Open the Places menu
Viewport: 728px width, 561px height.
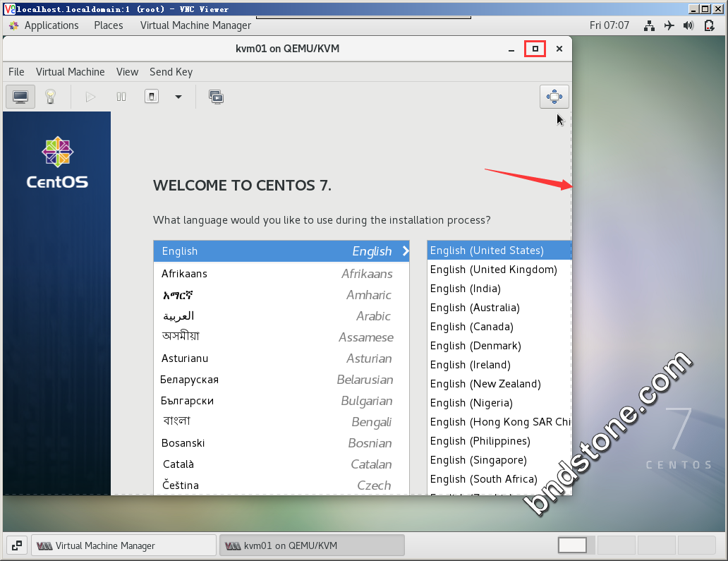point(109,25)
